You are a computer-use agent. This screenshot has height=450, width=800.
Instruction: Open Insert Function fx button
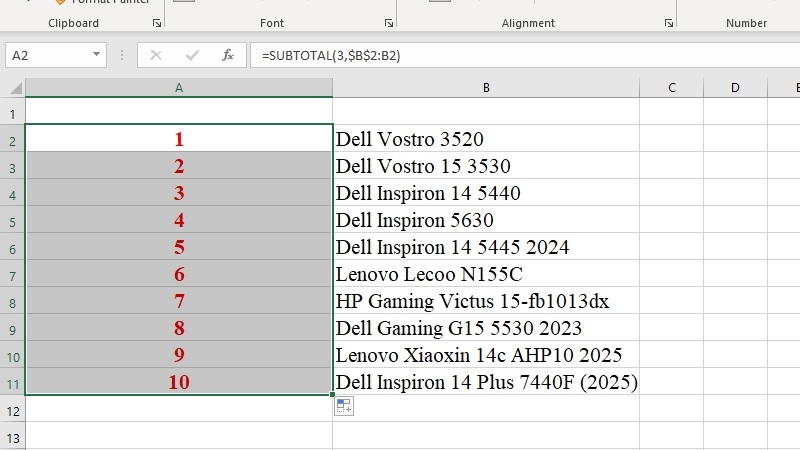228,55
